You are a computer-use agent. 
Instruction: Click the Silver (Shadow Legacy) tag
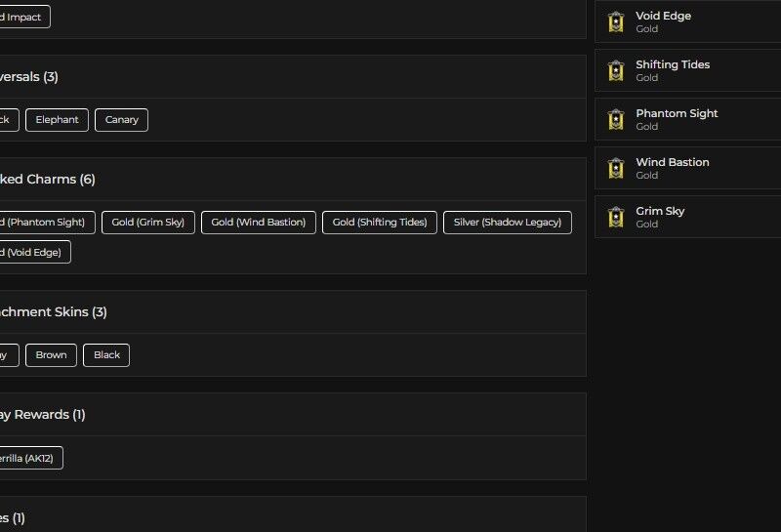[508, 223]
